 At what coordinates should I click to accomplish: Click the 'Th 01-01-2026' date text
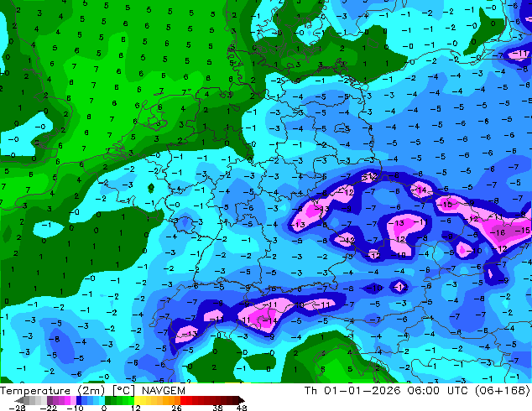tap(352, 391)
